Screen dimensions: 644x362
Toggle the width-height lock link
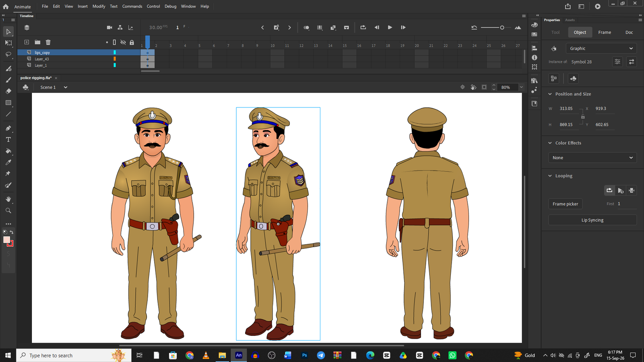[x=583, y=117]
